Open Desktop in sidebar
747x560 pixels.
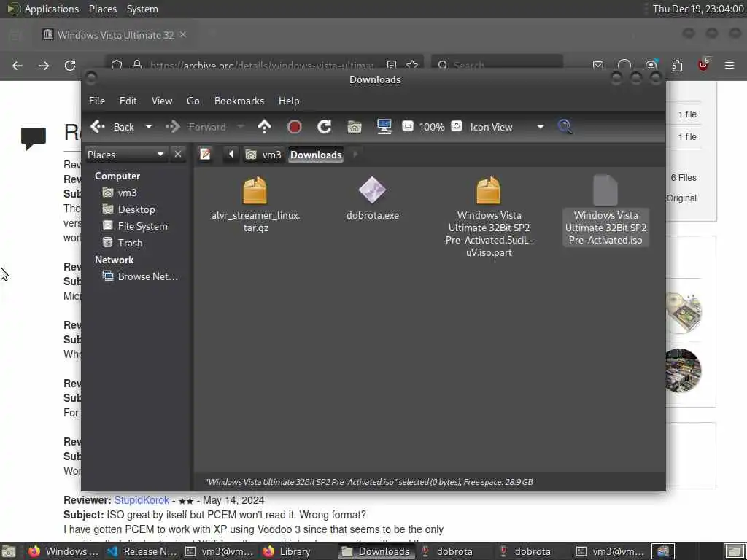[128, 209]
